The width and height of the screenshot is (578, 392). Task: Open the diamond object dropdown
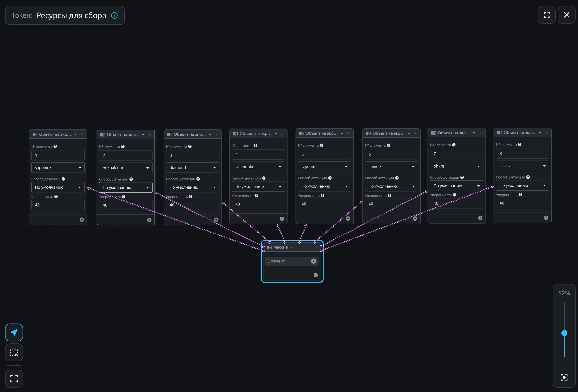pyautogui.click(x=193, y=168)
